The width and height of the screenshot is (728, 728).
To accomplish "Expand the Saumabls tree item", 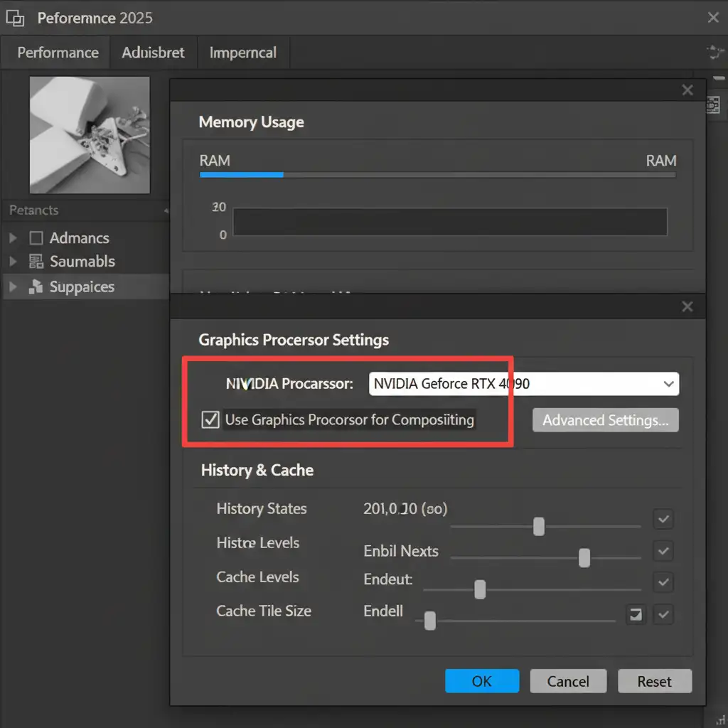I will [x=13, y=262].
